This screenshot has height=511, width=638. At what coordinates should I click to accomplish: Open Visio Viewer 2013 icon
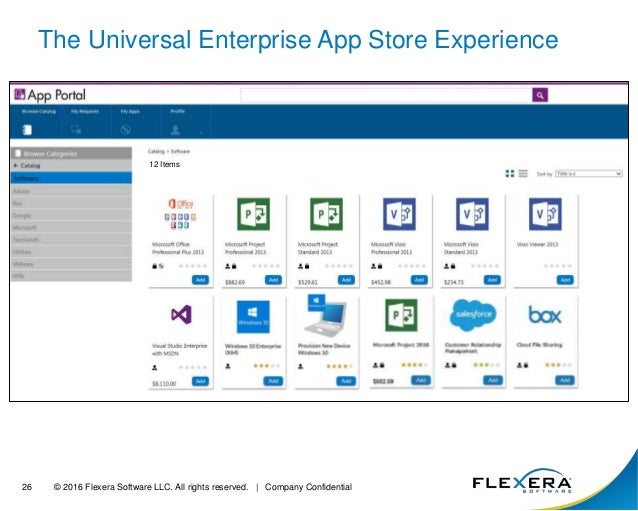[x=545, y=214]
